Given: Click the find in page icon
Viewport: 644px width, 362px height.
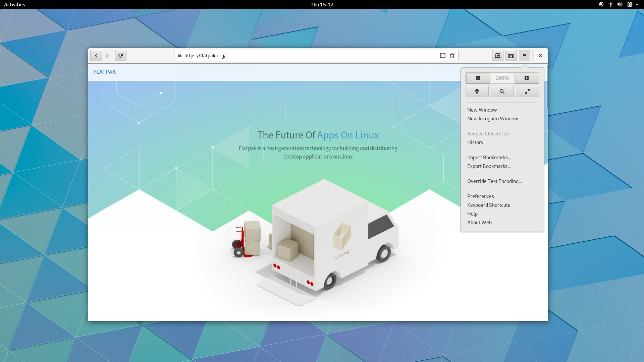Looking at the screenshot, I should click(x=502, y=92).
